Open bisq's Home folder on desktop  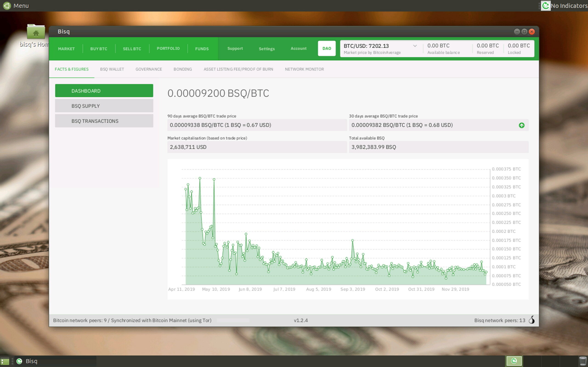[x=36, y=32]
